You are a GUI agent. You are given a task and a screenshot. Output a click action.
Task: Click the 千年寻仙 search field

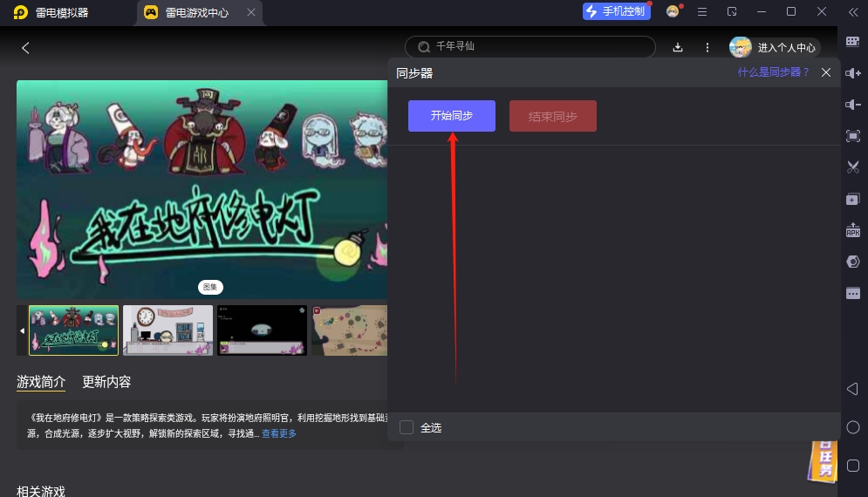[x=530, y=47]
